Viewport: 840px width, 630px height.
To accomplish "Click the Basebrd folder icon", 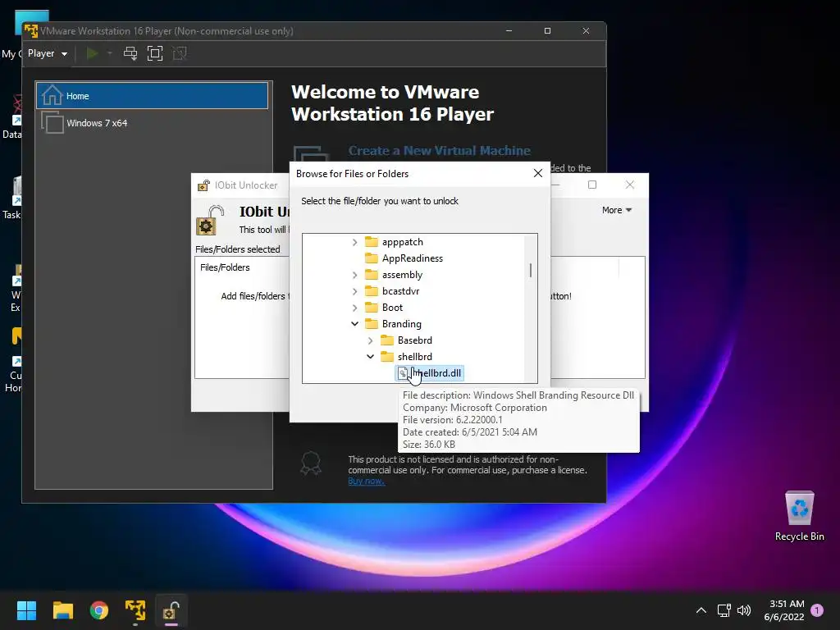I will [387, 340].
